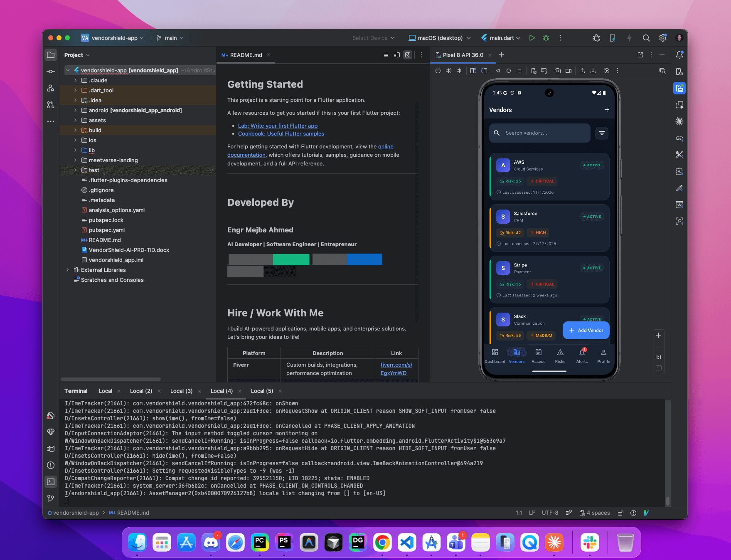Viewport: 731px width, 560px height.
Task: Open the main branch dropdown
Action: point(170,37)
